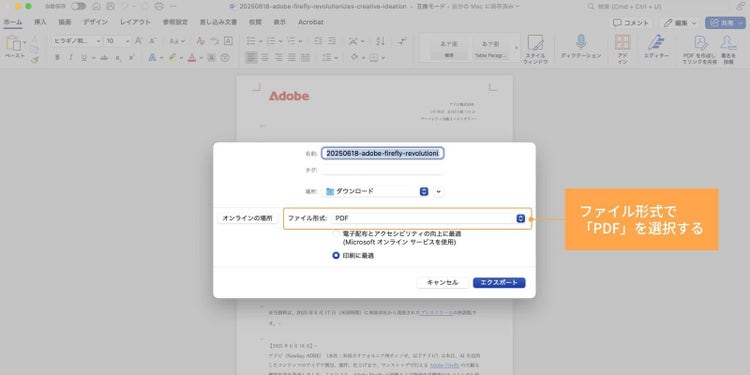Apply italic formatting with I icon
Screen dimensions: 750x375
pos(70,57)
